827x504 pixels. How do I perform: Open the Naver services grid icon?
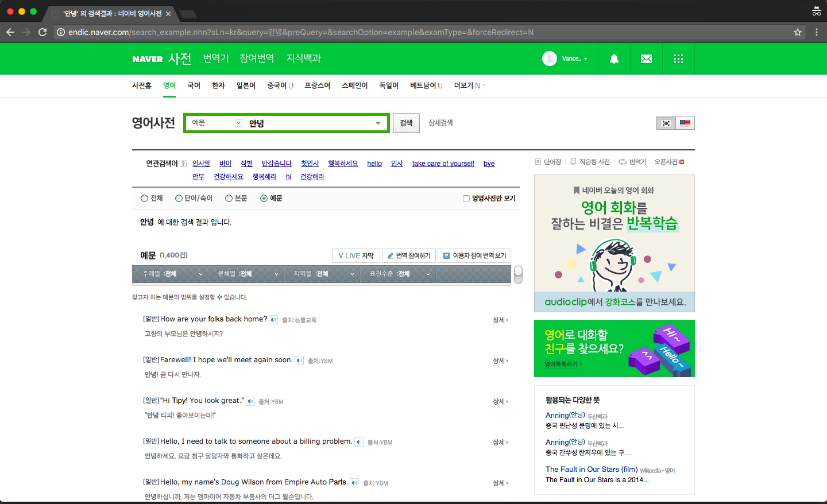click(x=678, y=59)
